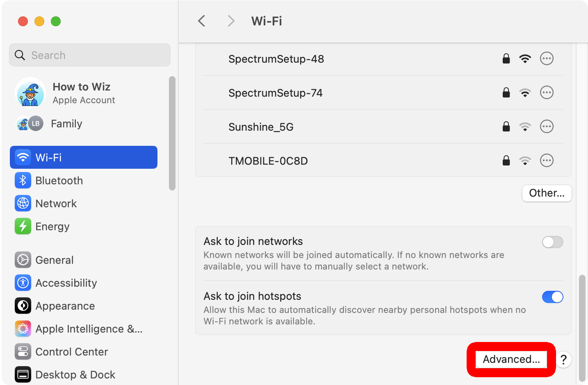This screenshot has height=385, width=588.
Task: Open more options for SpectrumSetup-48
Action: (x=547, y=59)
